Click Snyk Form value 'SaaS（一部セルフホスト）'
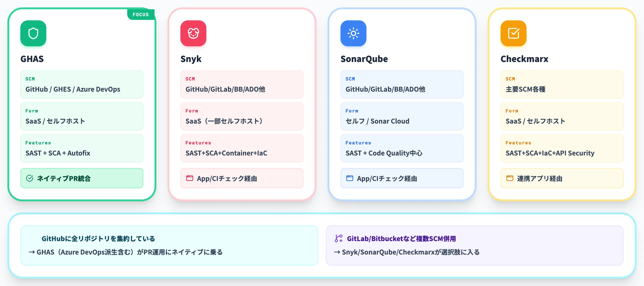Image resolution: width=644 pixels, height=286 pixels. (x=224, y=121)
